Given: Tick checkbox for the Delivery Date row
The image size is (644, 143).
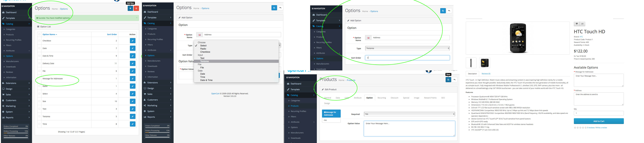Looking at the screenshot, I should (39, 63).
